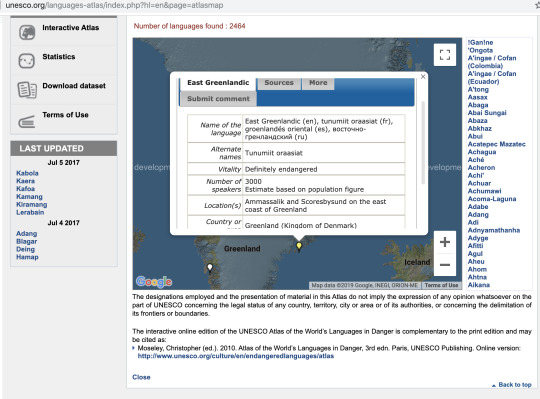Viewport: 540px width, 399px height.
Task: Open the Kabola language link
Action: pos(27,173)
